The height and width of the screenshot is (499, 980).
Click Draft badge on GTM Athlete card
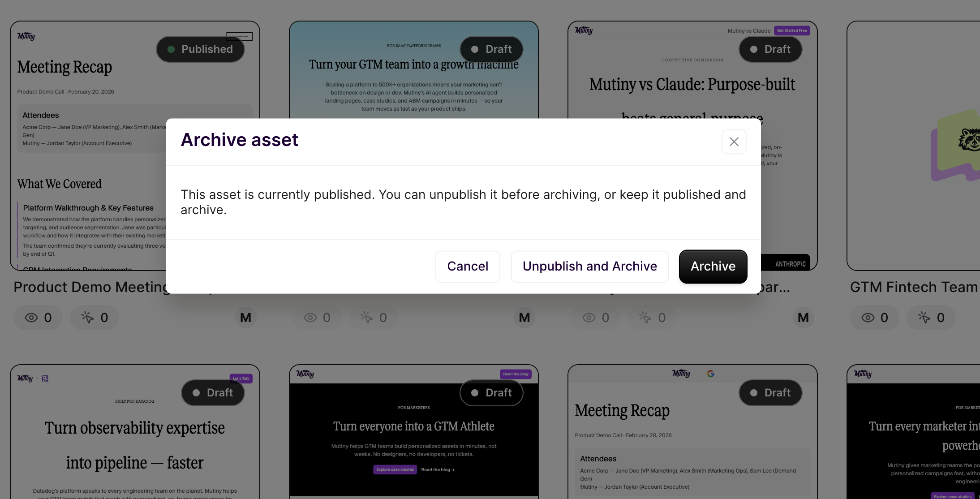pyautogui.click(x=491, y=393)
